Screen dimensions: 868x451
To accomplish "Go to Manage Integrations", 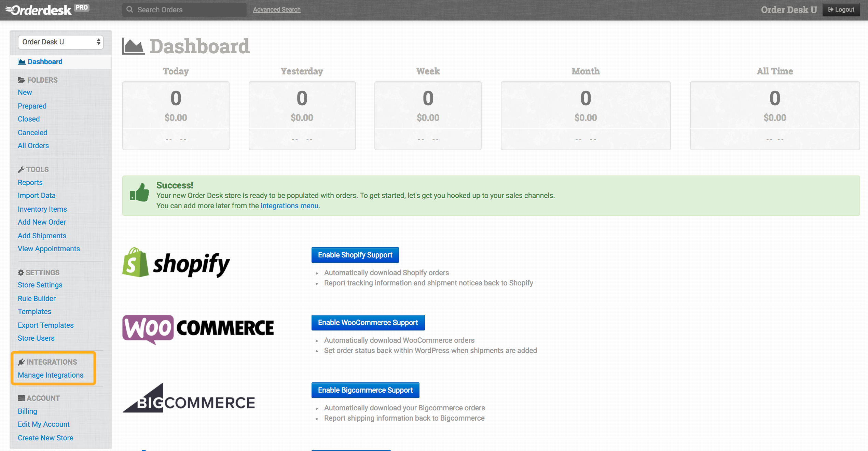I will point(51,375).
